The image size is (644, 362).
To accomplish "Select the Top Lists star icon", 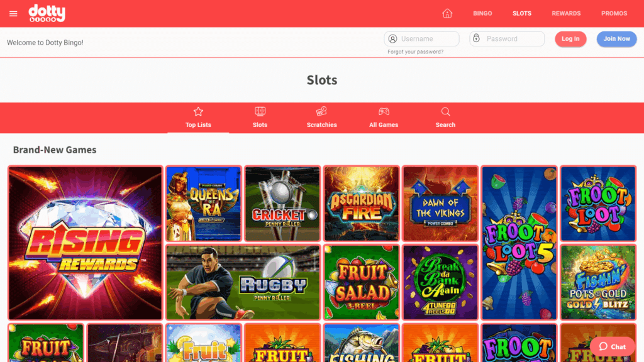I will tap(198, 112).
